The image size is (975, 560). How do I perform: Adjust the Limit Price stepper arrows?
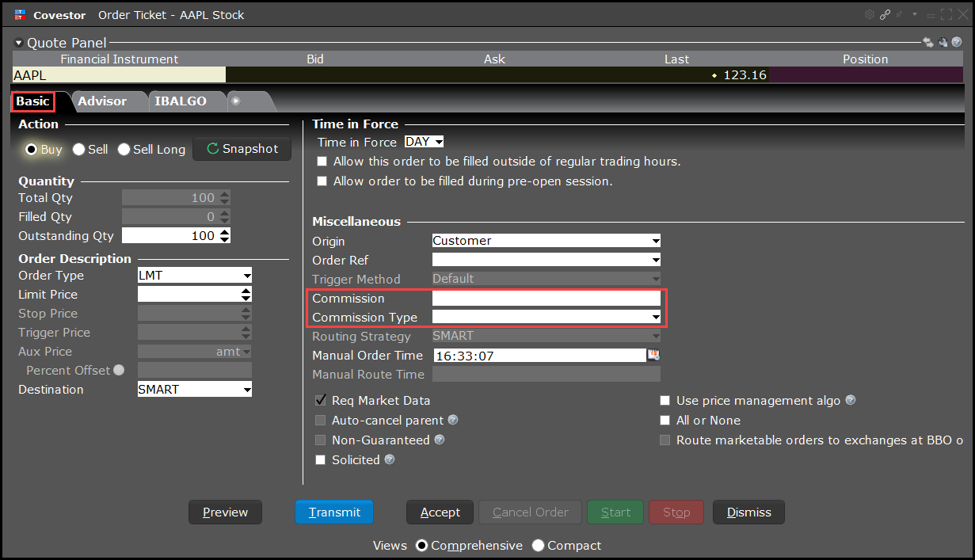coord(246,295)
